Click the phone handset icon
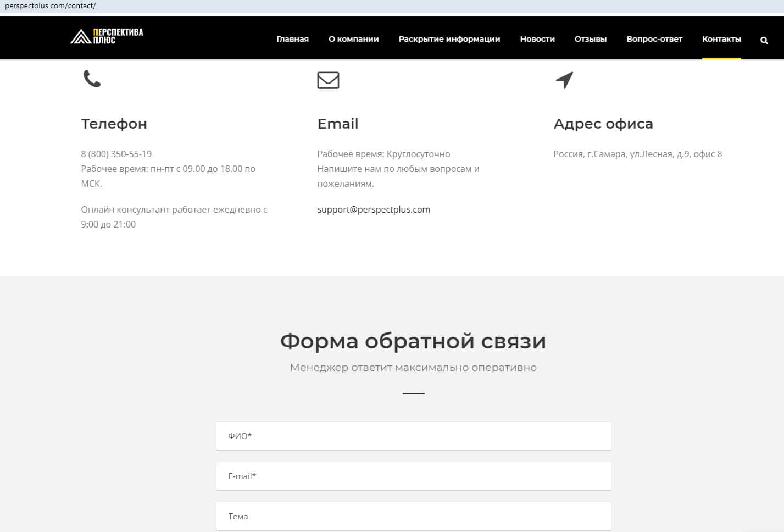 pos(92,79)
